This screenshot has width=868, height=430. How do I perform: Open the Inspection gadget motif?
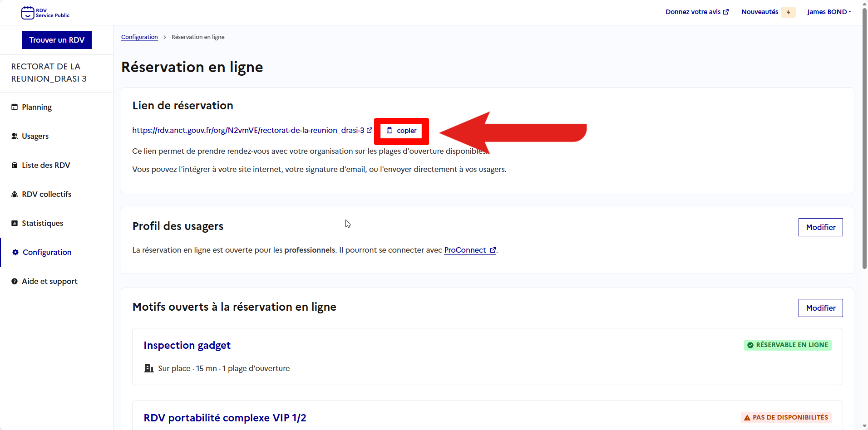[x=187, y=345]
